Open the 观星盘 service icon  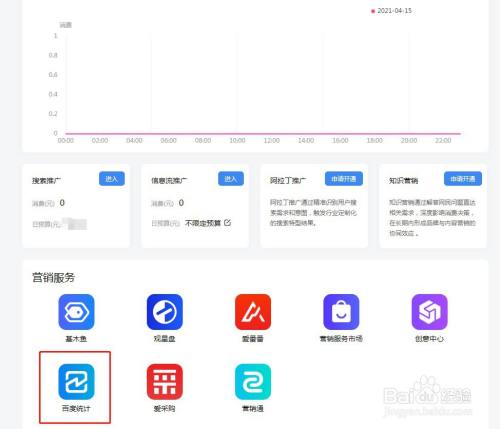(165, 312)
